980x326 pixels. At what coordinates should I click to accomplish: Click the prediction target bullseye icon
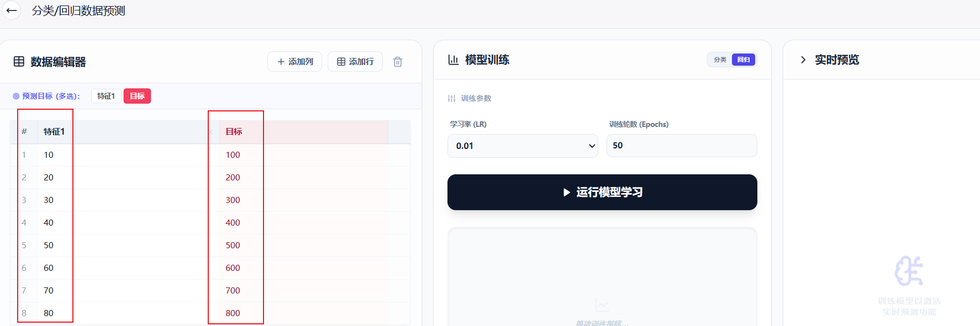click(x=16, y=96)
